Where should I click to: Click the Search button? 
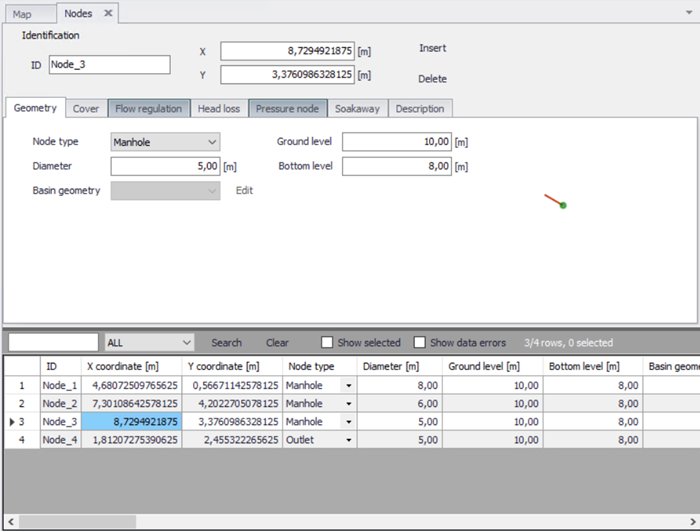(226, 343)
